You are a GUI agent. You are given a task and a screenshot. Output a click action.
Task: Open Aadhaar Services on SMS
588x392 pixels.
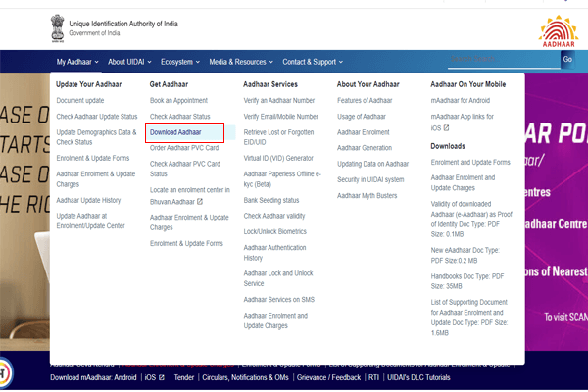click(279, 299)
